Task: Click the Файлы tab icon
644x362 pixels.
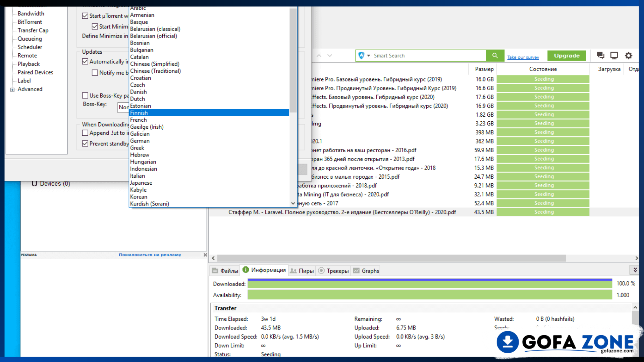Action: coord(215,271)
